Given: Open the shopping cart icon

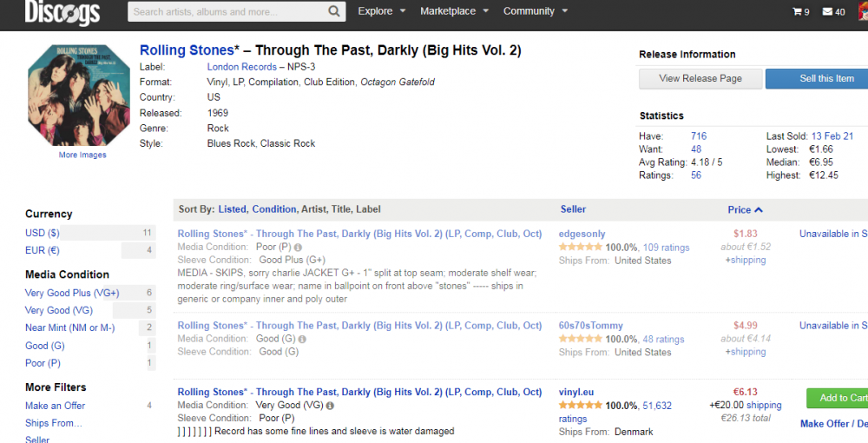Looking at the screenshot, I should (x=797, y=12).
